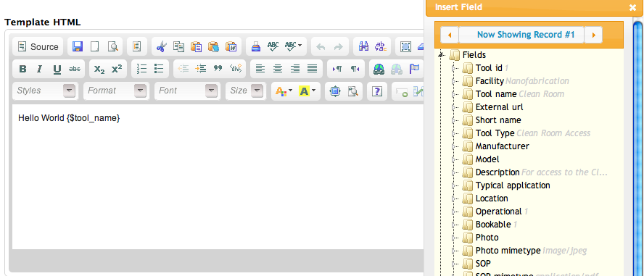
Task: Expand the Tool id field
Action: click(x=454, y=67)
